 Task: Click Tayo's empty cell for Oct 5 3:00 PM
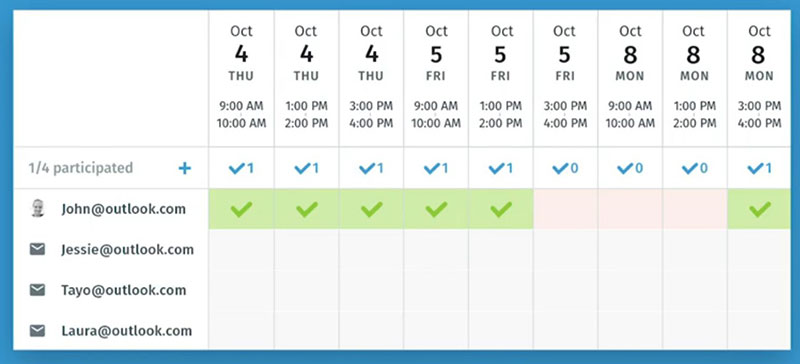(565, 290)
